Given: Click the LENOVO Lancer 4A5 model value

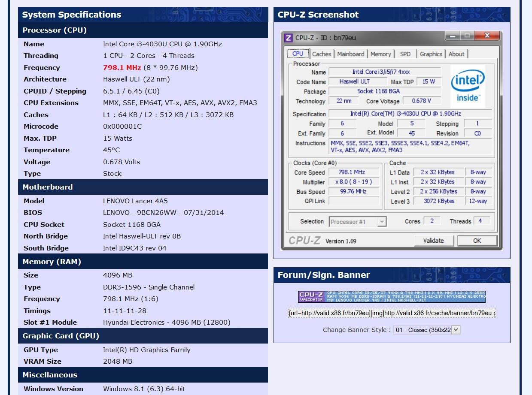Looking at the screenshot, I should pos(135,201).
